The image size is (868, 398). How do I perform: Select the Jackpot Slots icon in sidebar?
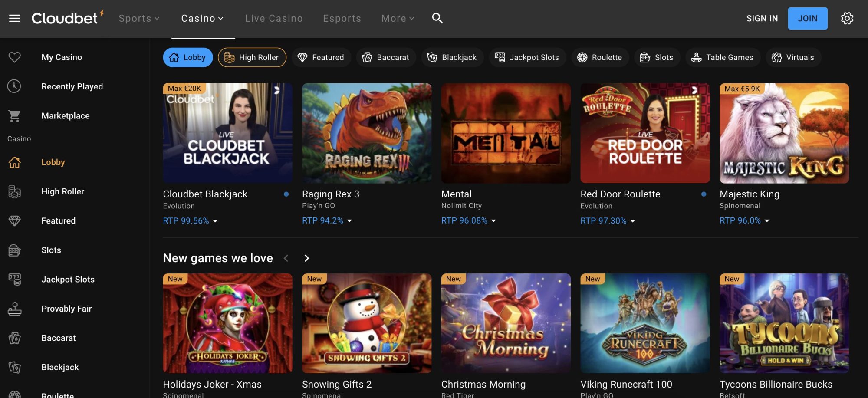(15, 279)
